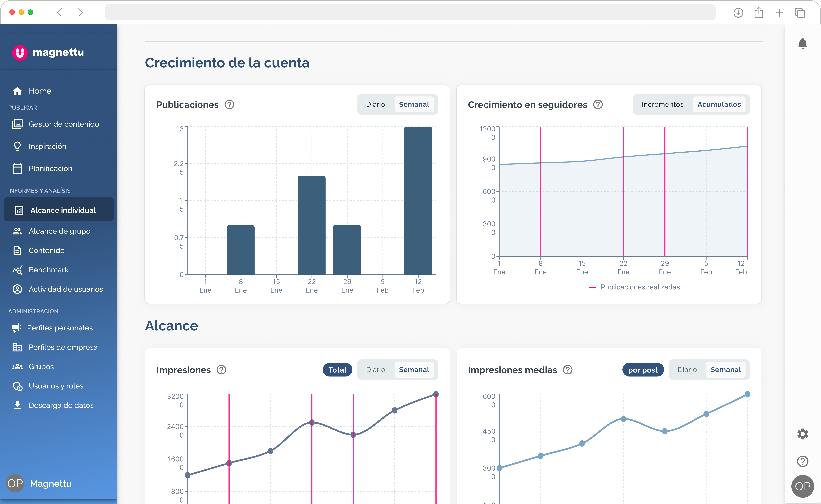Open help next to Crecimiento en seguidores
This screenshot has height=504, width=821.
click(x=598, y=105)
